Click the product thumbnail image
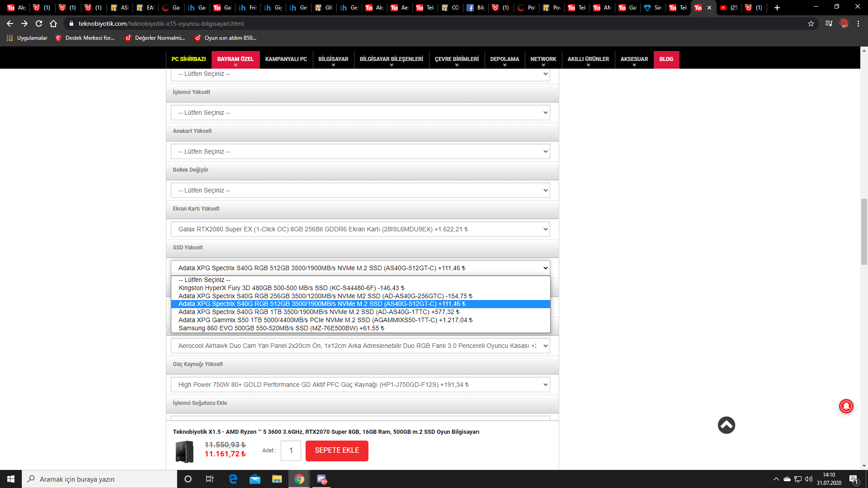This screenshot has width=868, height=488. pos(184,451)
